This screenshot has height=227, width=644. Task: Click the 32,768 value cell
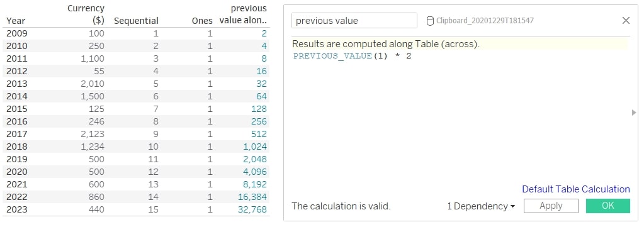pyautogui.click(x=252, y=209)
